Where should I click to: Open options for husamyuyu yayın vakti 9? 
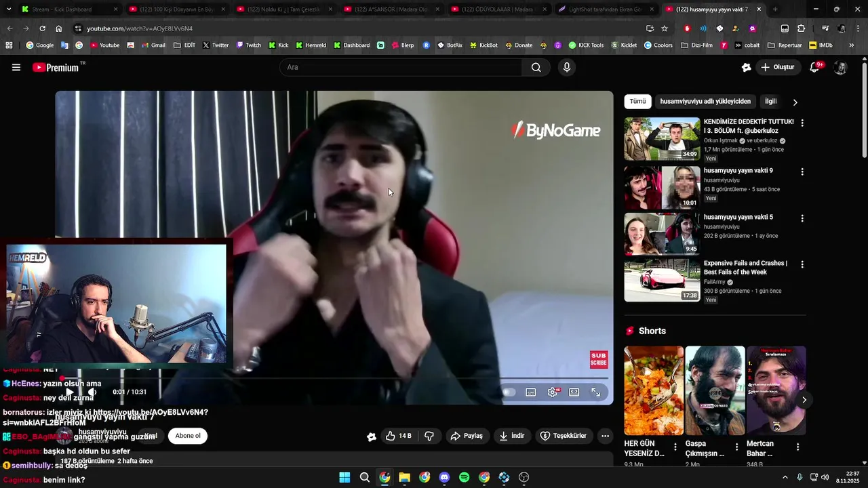click(x=802, y=171)
